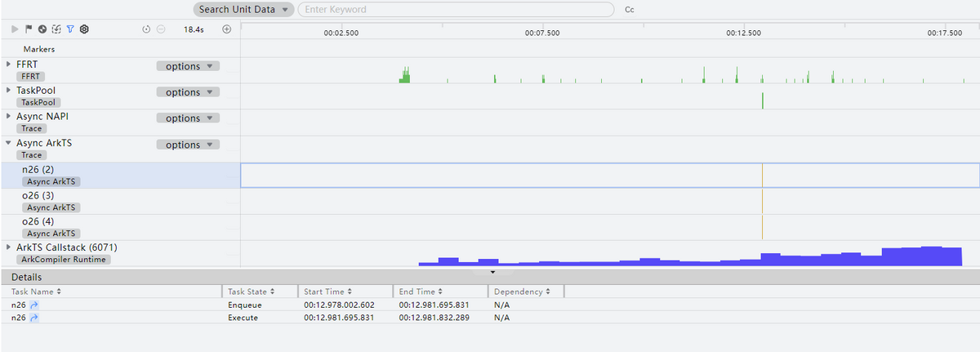Sort by the Start Time column header

[329, 292]
